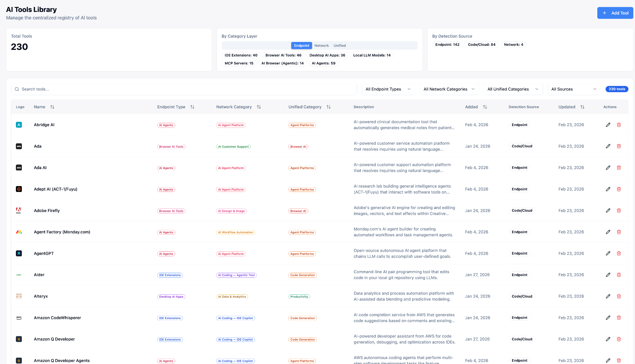The image size is (635, 364).
Task: Click the Endpoint: 142 source chip
Action: point(447,45)
